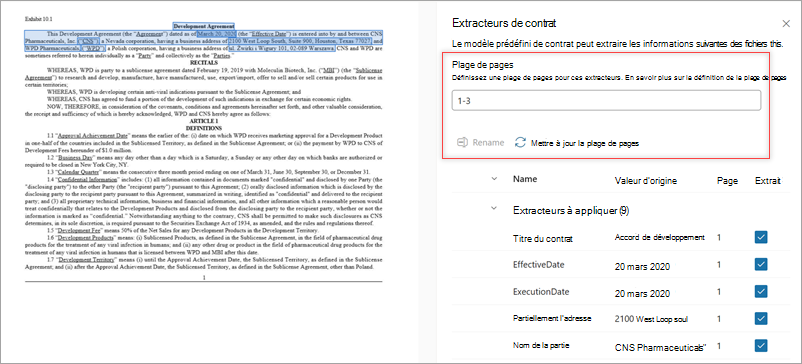Uncheck the Titre du contrat extractor

761,237
